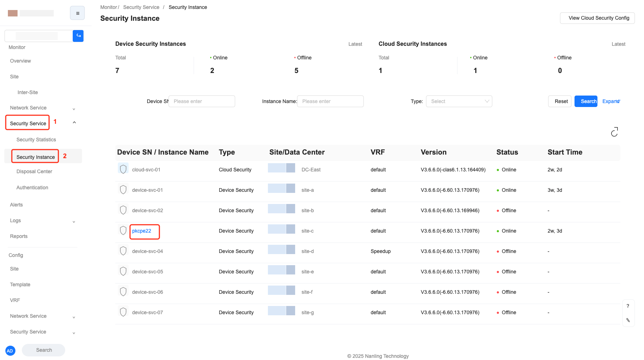Screen dimensions: 644x360
Task: Expand the Config Security Service chevron
Action: (74, 333)
